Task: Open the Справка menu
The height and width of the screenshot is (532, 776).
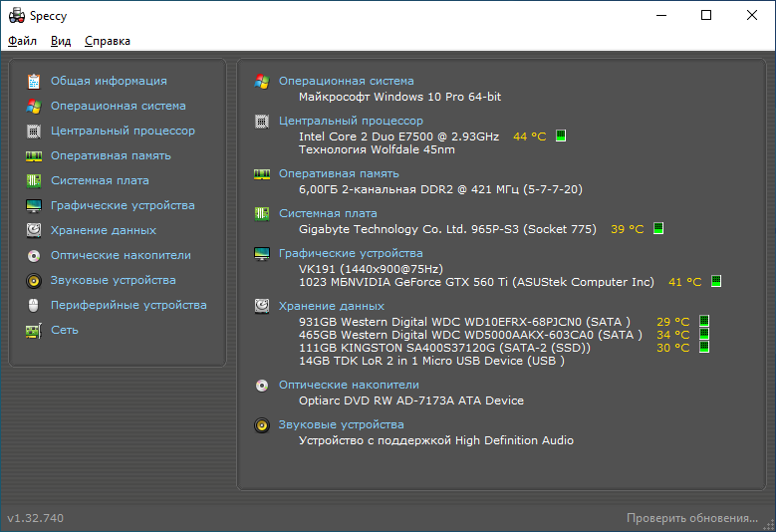Action: tap(108, 41)
